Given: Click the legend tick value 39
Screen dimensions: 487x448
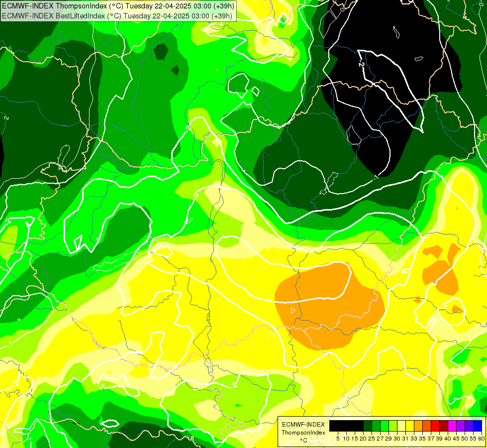Looking at the screenshot, I should [439, 439].
